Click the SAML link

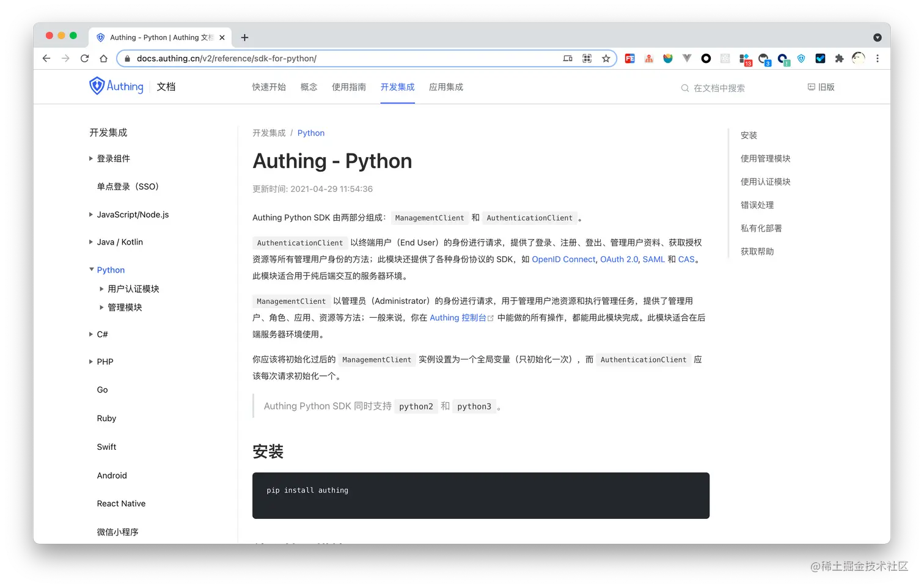tap(653, 259)
